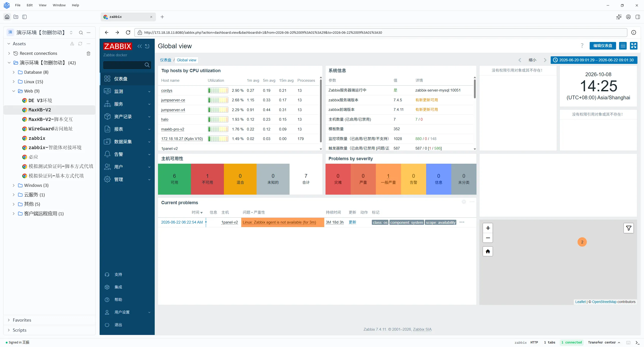Select the 仪表盘 sidebar item

click(x=127, y=79)
